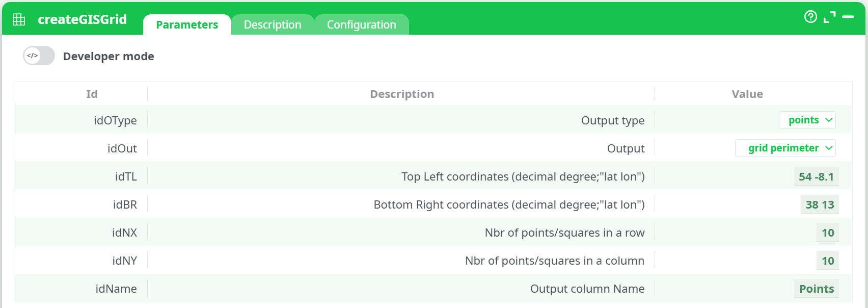
Task: Toggle Developer mode switch
Action: 39,56
